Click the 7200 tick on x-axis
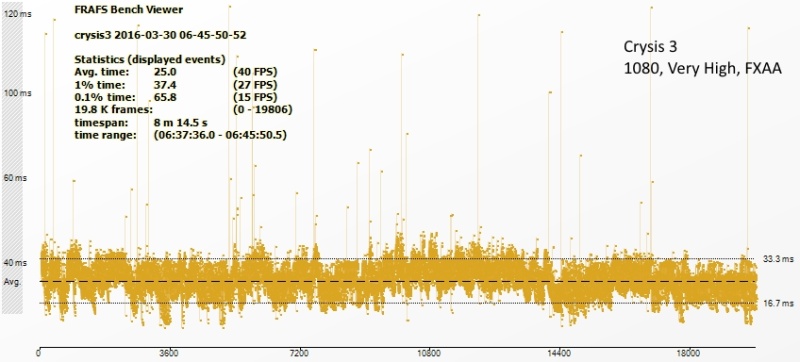 click(x=299, y=353)
